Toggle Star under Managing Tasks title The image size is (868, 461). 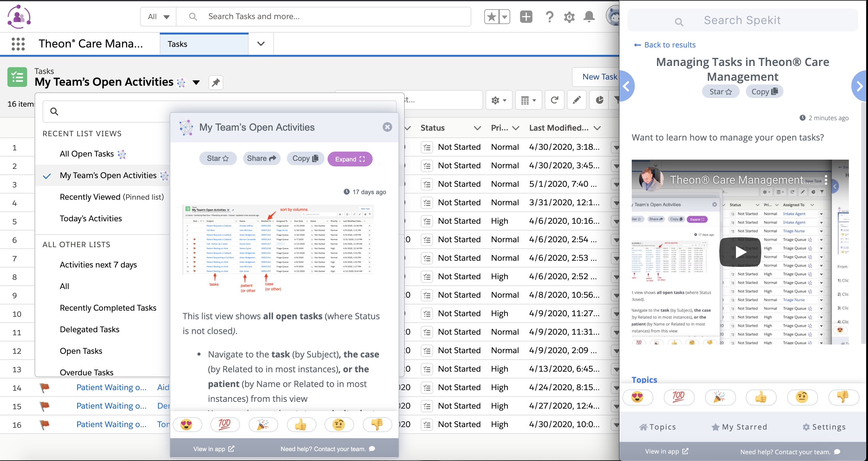721,92
